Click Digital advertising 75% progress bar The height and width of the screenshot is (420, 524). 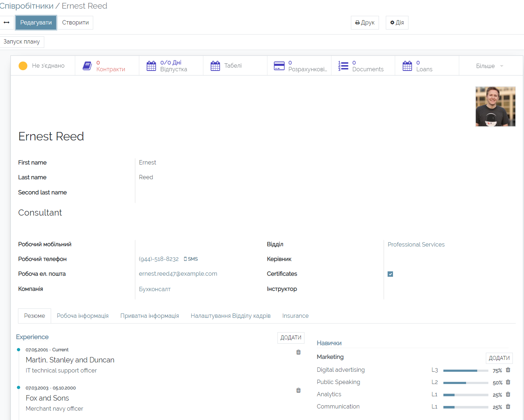[x=466, y=370]
